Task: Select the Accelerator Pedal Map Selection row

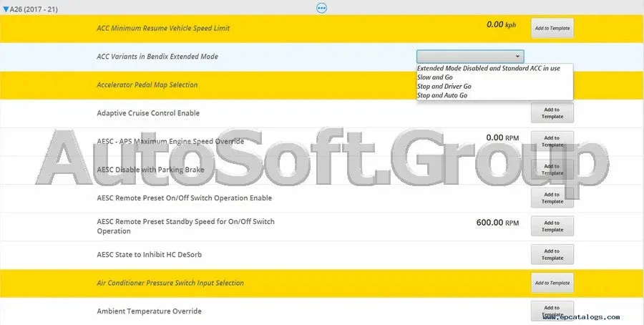Action: (321, 85)
